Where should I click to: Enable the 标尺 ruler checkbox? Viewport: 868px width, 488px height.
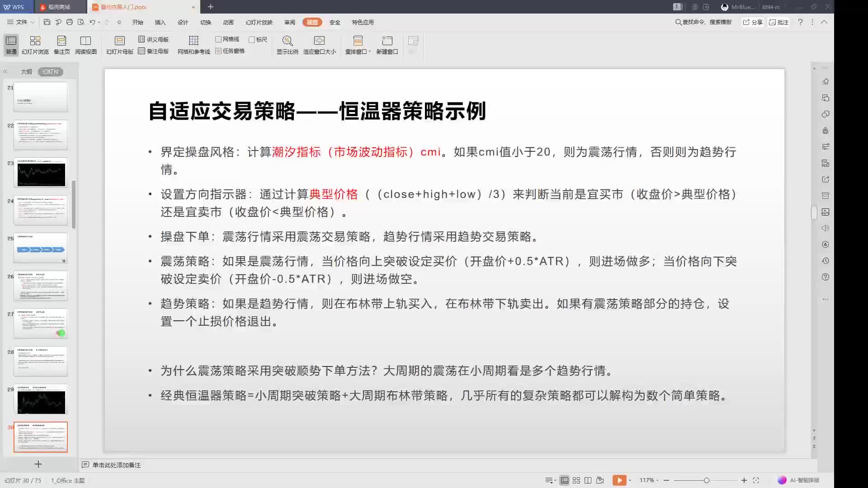point(252,39)
